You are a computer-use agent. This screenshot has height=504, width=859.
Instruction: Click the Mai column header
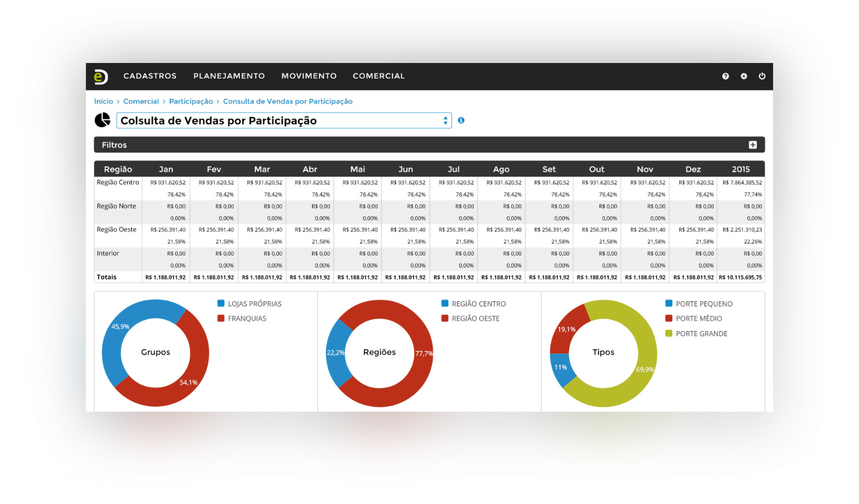[x=357, y=169]
